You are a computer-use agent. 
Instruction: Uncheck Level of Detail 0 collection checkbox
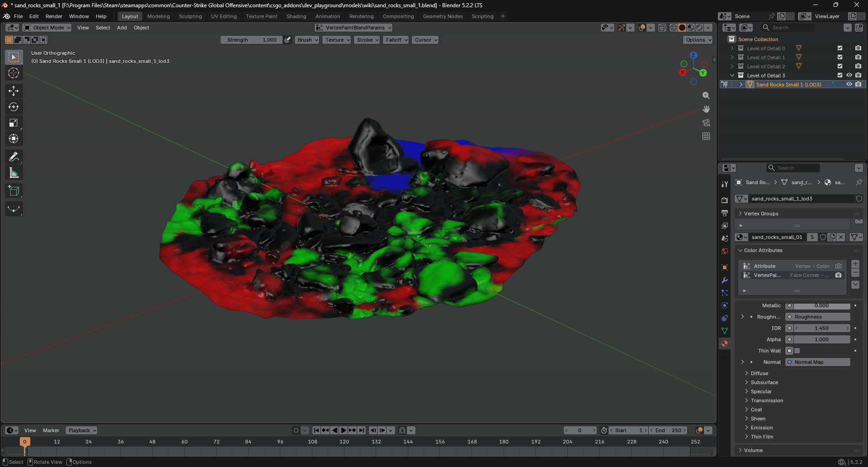click(840, 48)
